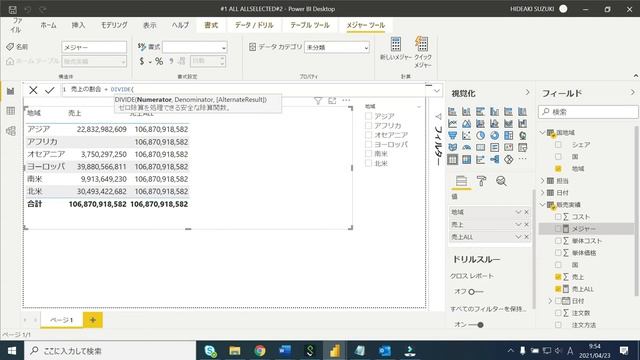Turn off すべてのフィルターを保持 toggle
This screenshot has height=360, width=640.
point(476,325)
